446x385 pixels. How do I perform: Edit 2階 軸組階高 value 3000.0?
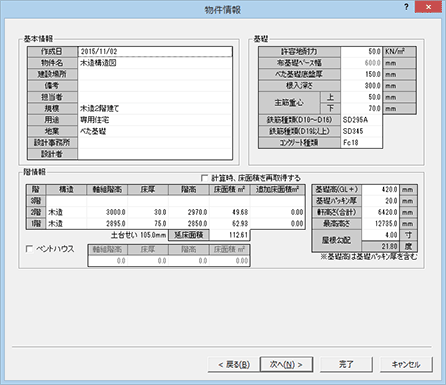[x=107, y=212]
